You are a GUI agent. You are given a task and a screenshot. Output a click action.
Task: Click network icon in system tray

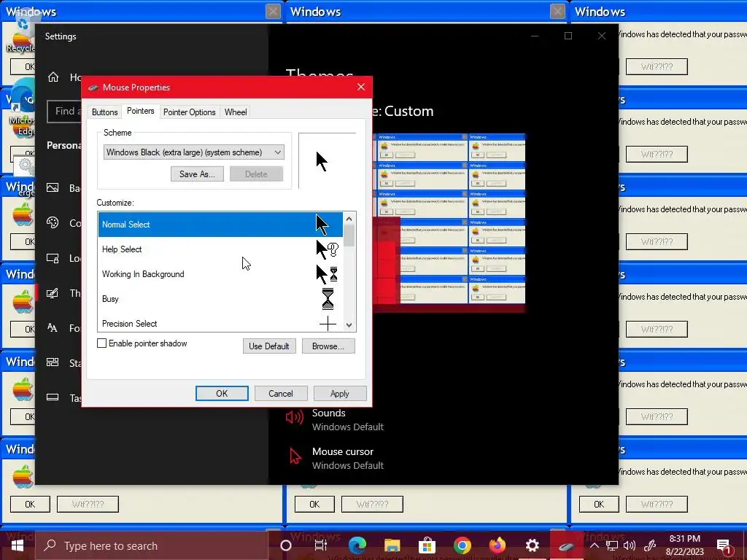tap(612, 545)
